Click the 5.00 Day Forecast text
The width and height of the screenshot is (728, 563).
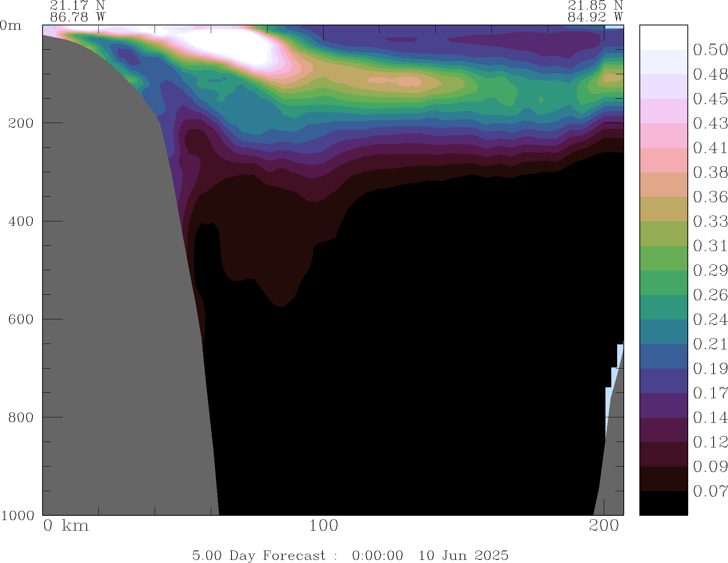(x=258, y=555)
